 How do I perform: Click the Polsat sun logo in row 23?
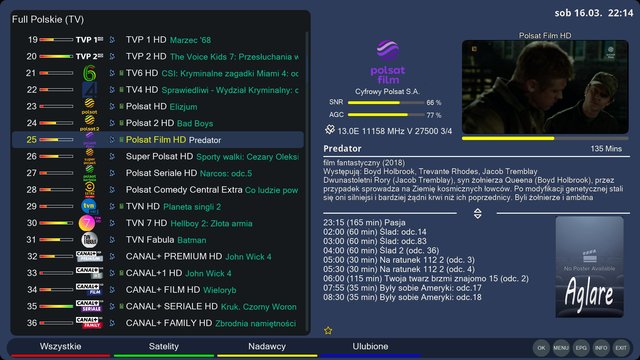click(x=89, y=106)
